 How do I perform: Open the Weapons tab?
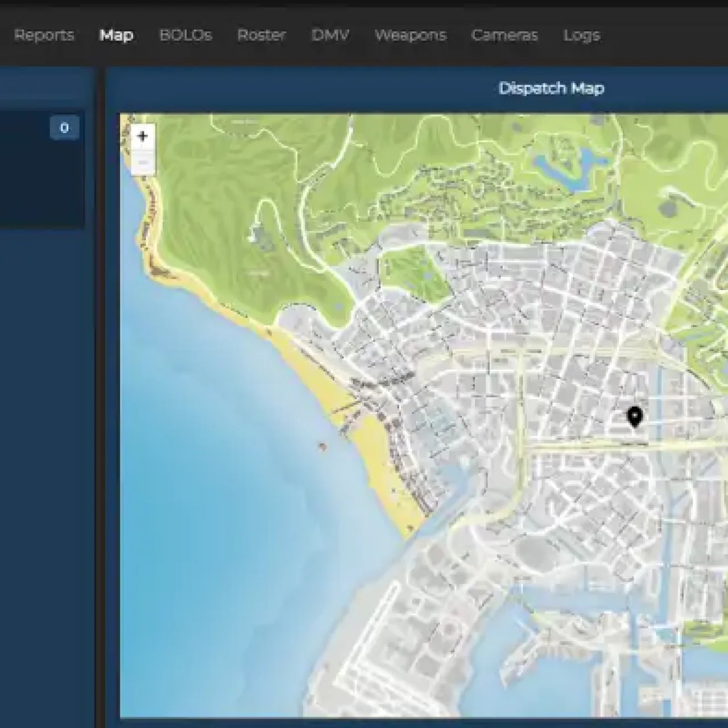point(411,35)
